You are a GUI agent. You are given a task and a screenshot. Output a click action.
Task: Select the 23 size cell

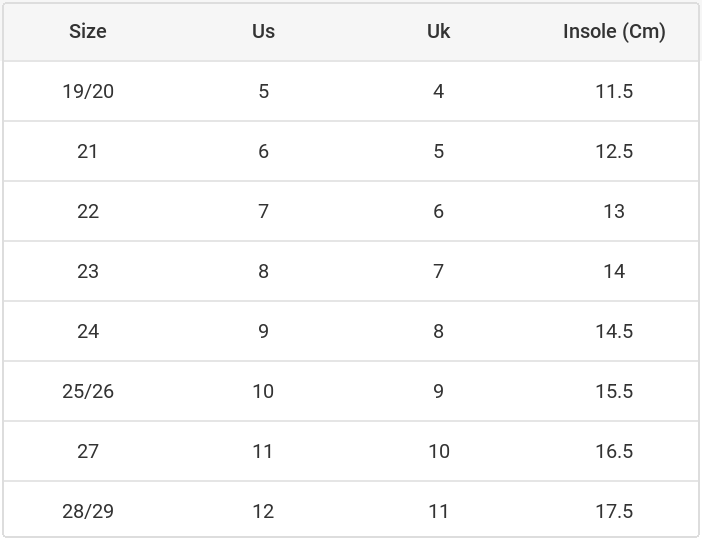[x=88, y=271]
